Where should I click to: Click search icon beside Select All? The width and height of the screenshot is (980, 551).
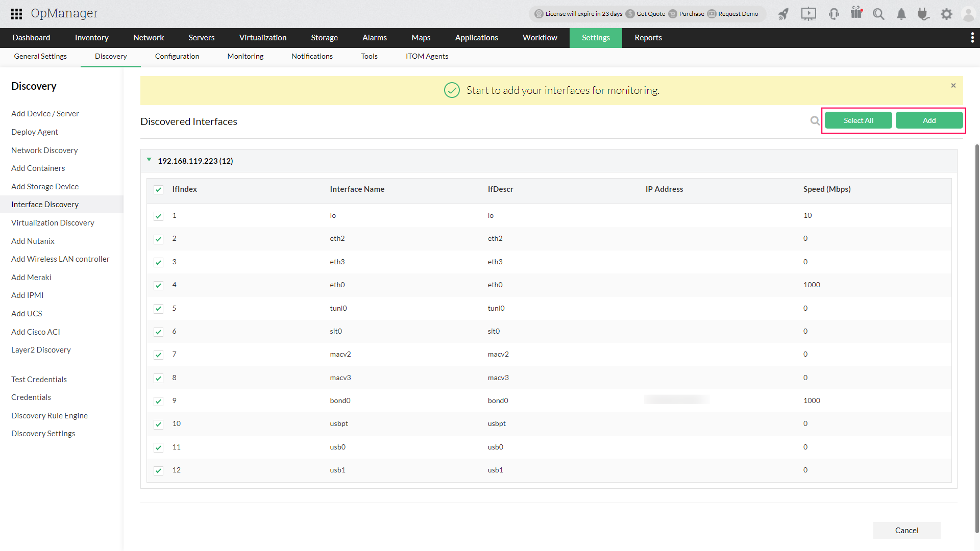(x=815, y=121)
